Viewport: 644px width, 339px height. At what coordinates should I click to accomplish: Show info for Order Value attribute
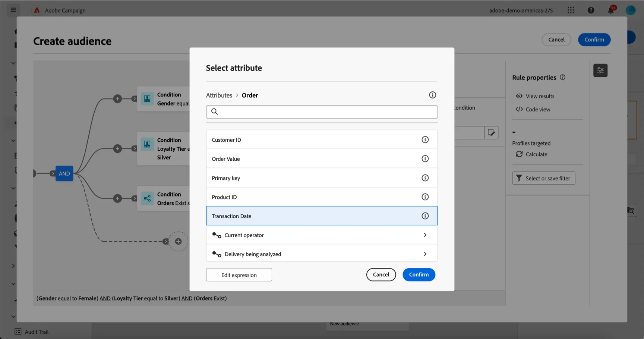point(425,159)
